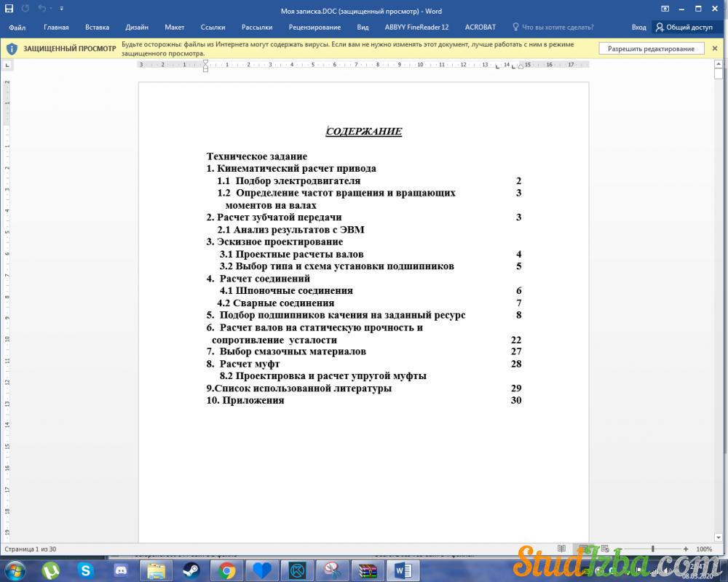728x582 pixels.
Task: Click the first line indent marker on ruler
Action: 206,62
